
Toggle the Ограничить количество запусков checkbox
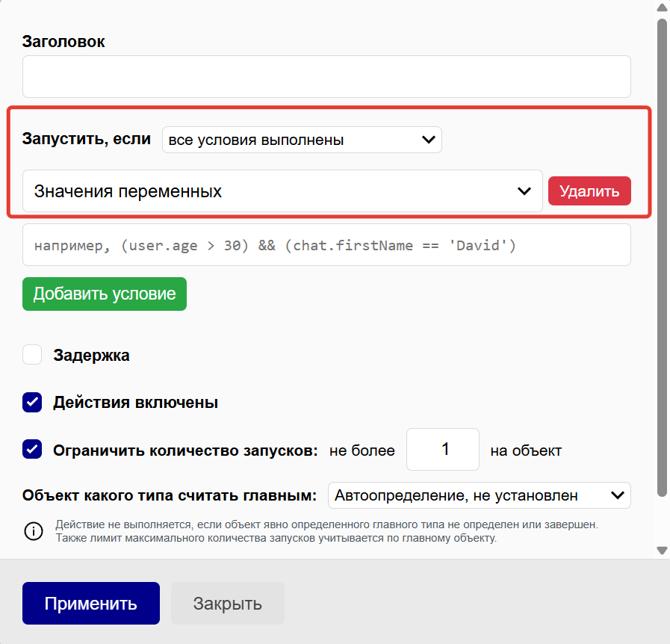[x=32, y=450]
